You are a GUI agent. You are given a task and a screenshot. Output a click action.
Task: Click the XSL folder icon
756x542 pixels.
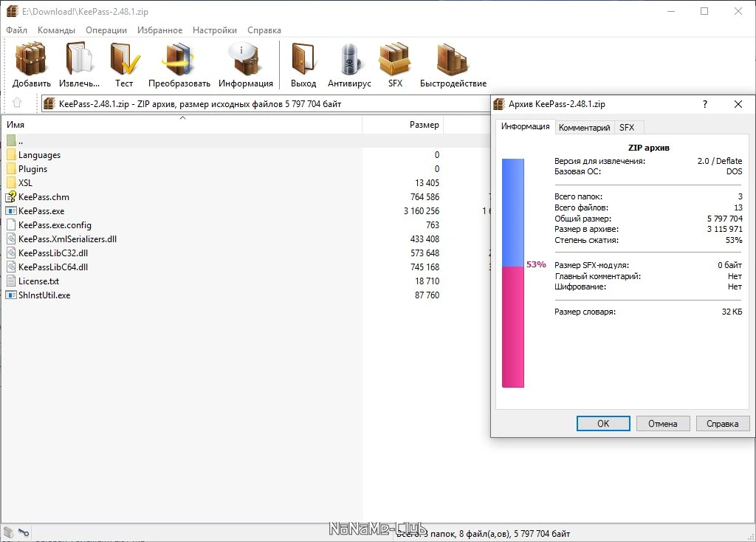[12, 182]
